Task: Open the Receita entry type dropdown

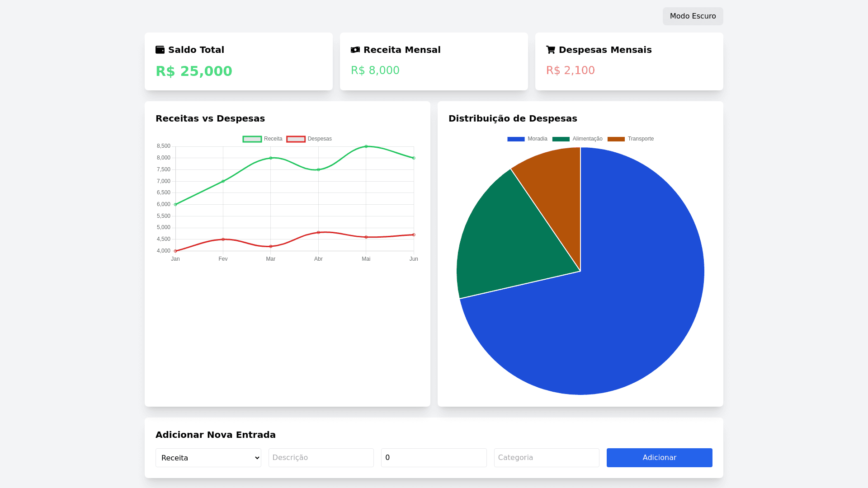Action: pyautogui.click(x=208, y=458)
